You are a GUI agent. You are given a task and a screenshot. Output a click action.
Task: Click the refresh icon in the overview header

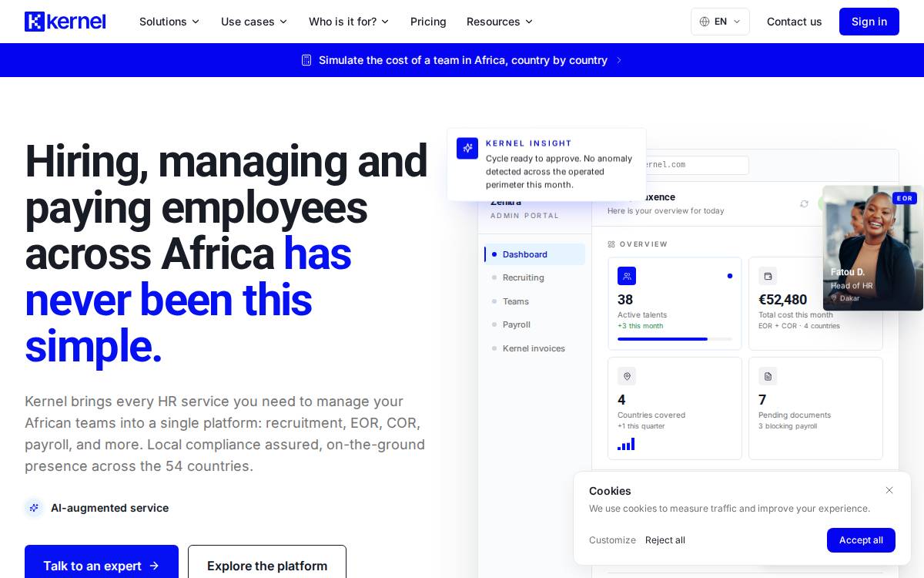tap(804, 203)
